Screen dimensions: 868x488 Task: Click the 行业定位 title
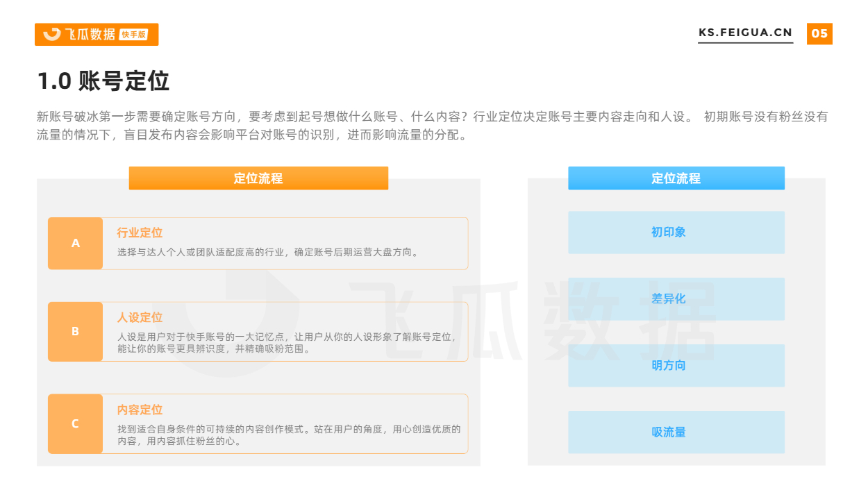[x=140, y=233]
